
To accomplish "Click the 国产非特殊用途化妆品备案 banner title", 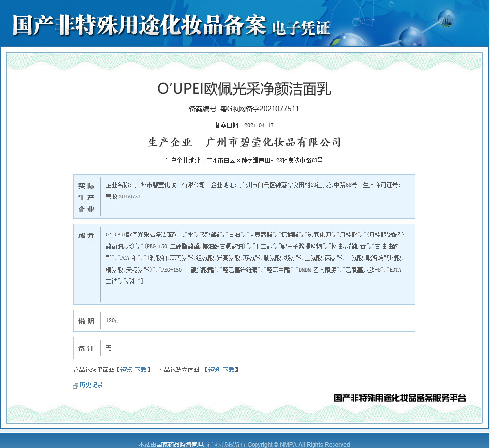I will coord(139,25).
